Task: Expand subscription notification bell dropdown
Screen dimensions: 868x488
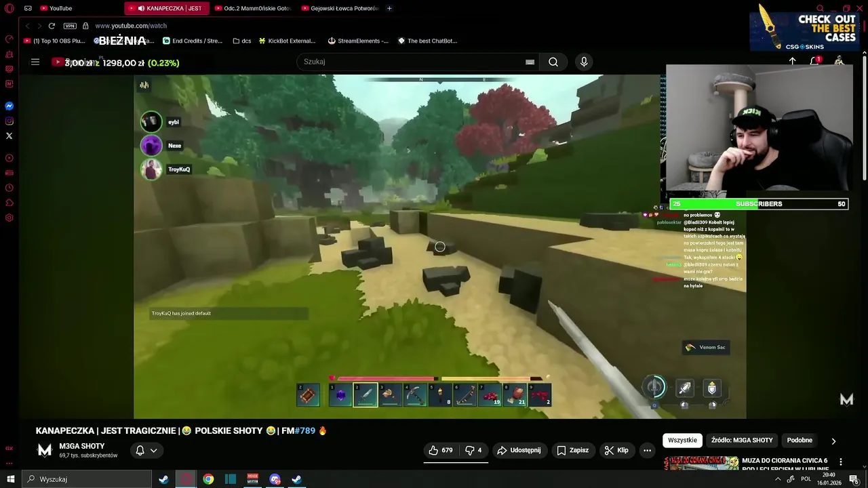Action: tap(146, 450)
